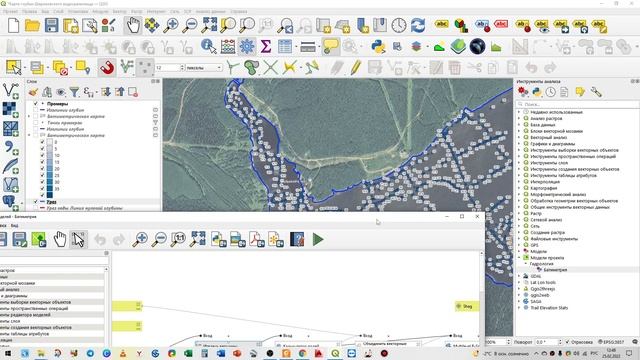Create a new QGIS project
Image resolution: width=640 pixels, height=360 pixels.
(x=13, y=25)
